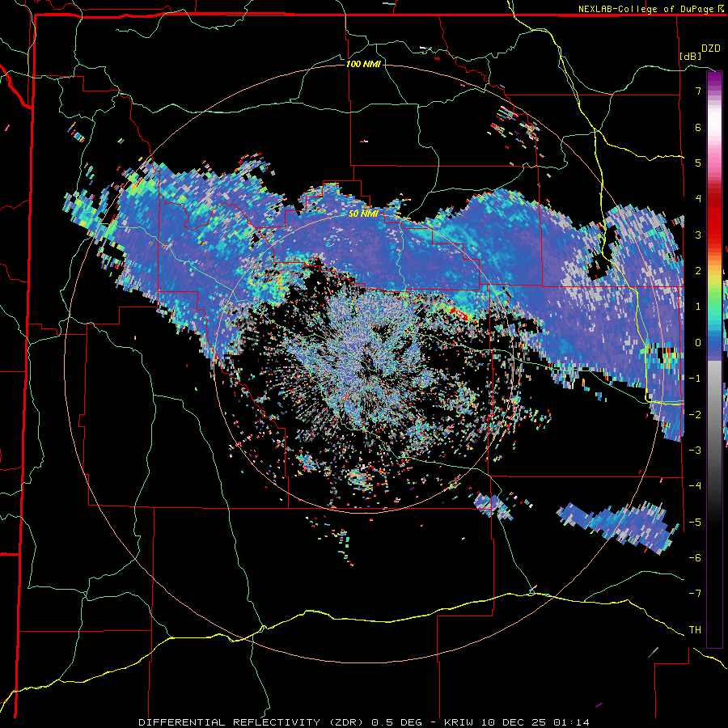728x728 pixels.
Task: Click the -1 value on the dB scale
Action: point(695,379)
